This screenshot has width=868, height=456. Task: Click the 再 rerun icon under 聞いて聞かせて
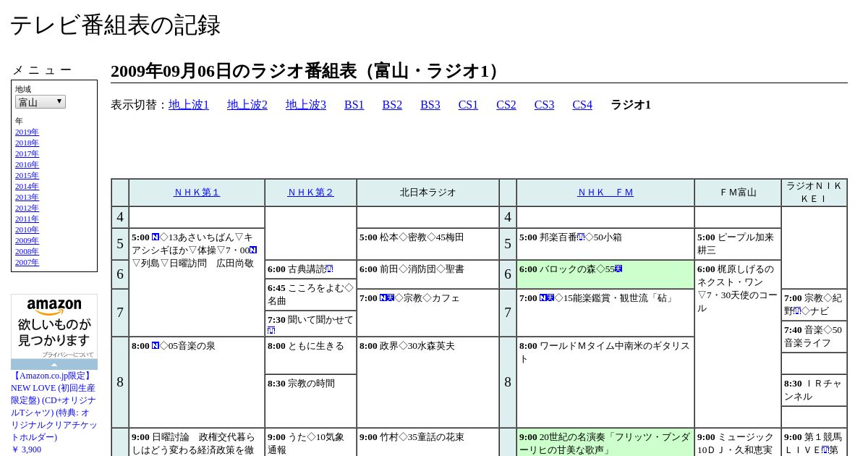(x=271, y=330)
